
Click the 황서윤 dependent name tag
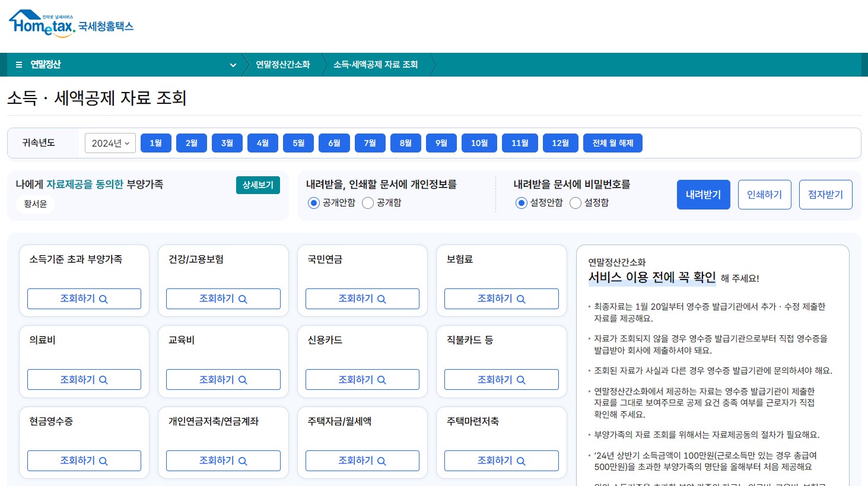pyautogui.click(x=34, y=204)
